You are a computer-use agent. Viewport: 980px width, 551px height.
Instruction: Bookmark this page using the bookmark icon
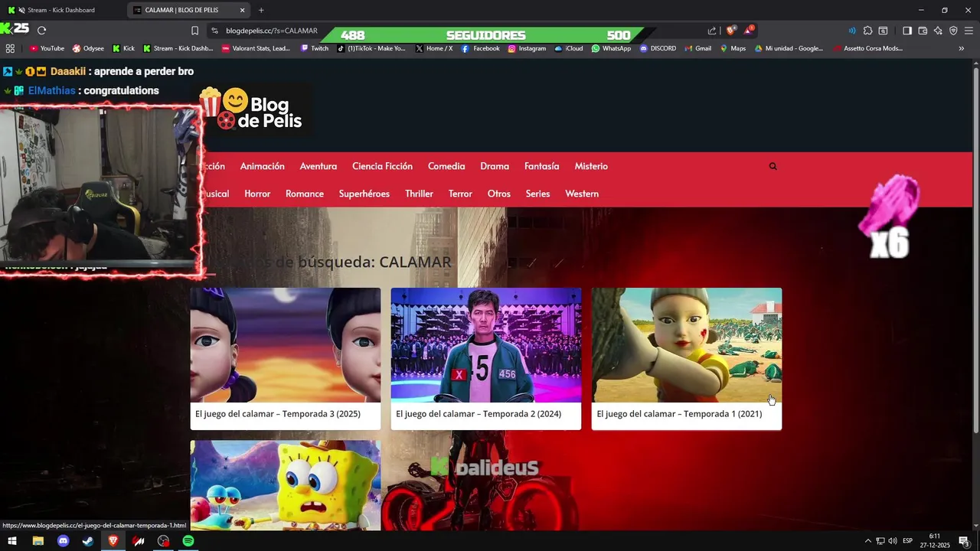pyautogui.click(x=194, y=31)
